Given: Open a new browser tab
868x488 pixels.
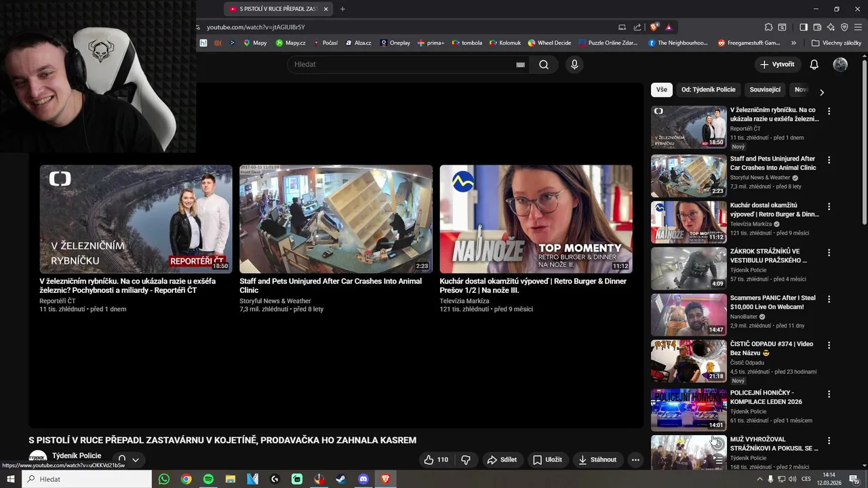Looking at the screenshot, I should tap(342, 9).
